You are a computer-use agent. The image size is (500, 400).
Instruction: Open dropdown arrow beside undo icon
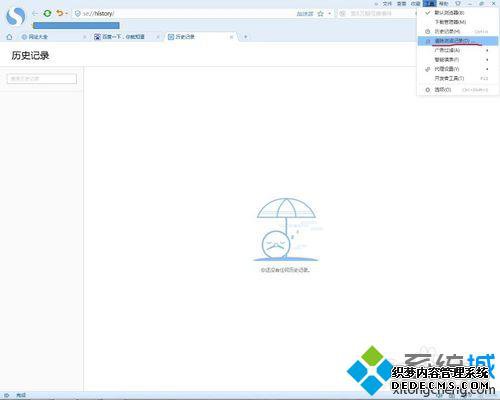coord(67,13)
